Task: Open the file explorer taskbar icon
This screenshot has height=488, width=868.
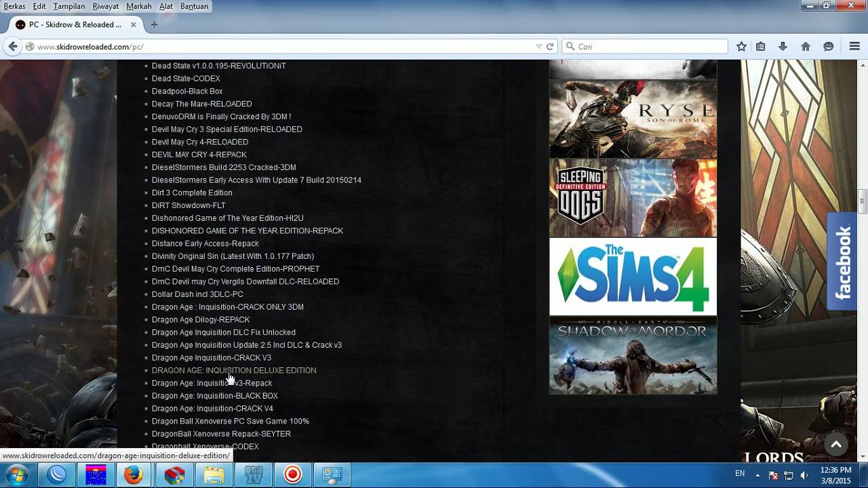Action: tap(214, 475)
